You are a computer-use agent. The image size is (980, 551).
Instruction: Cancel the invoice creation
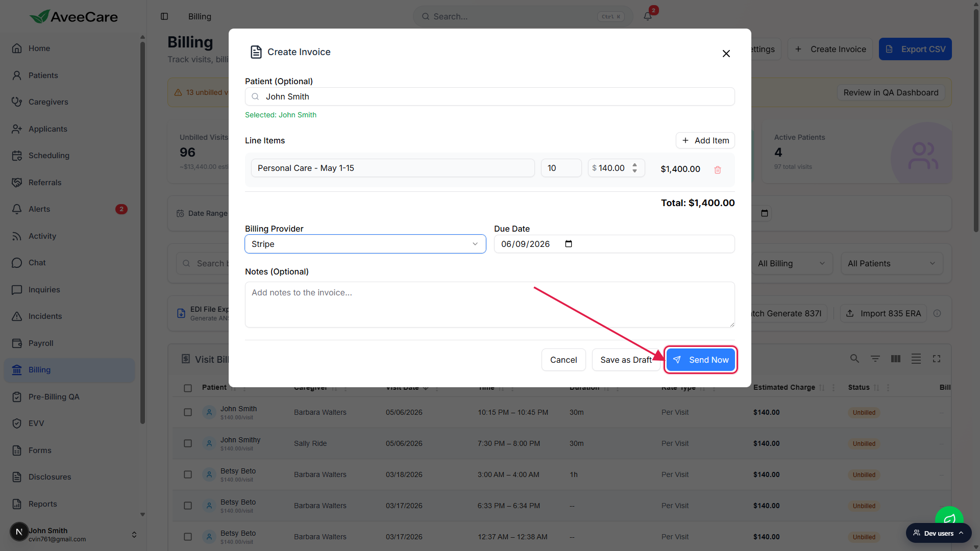tap(563, 360)
